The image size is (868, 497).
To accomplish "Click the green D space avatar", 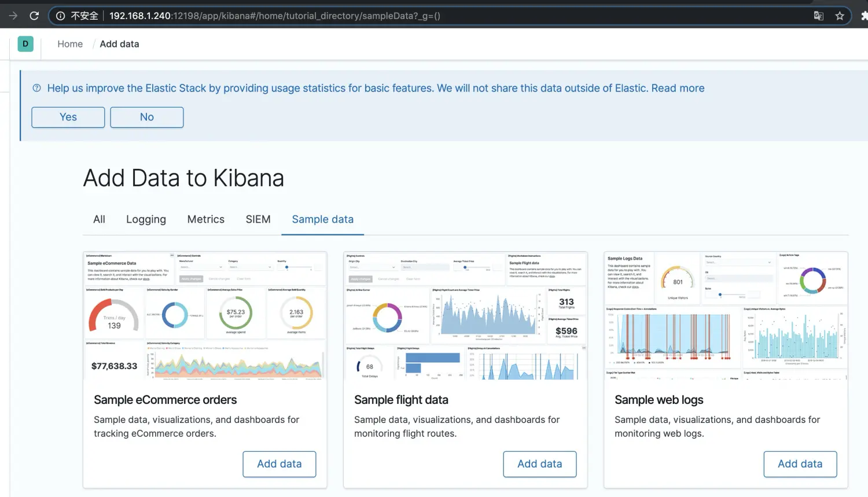I will coord(25,44).
